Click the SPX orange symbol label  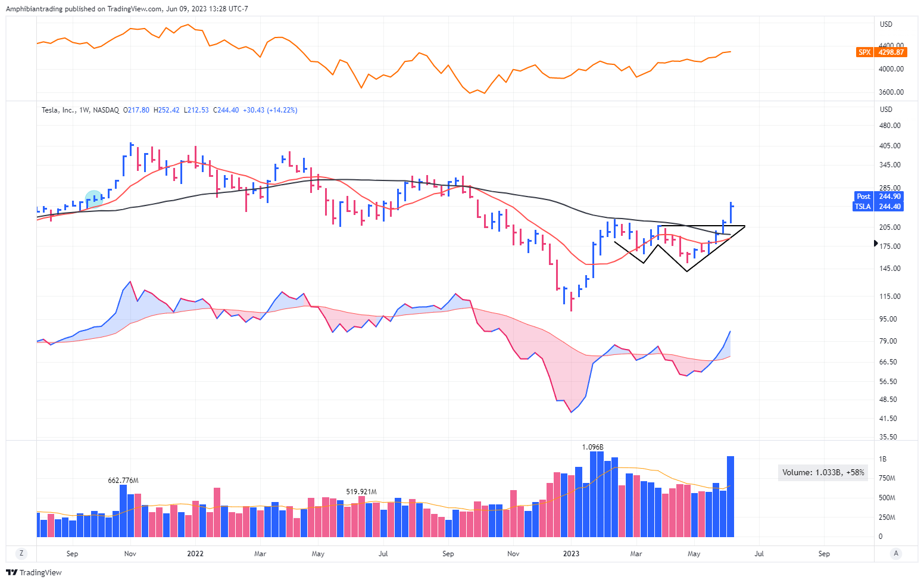(x=864, y=52)
